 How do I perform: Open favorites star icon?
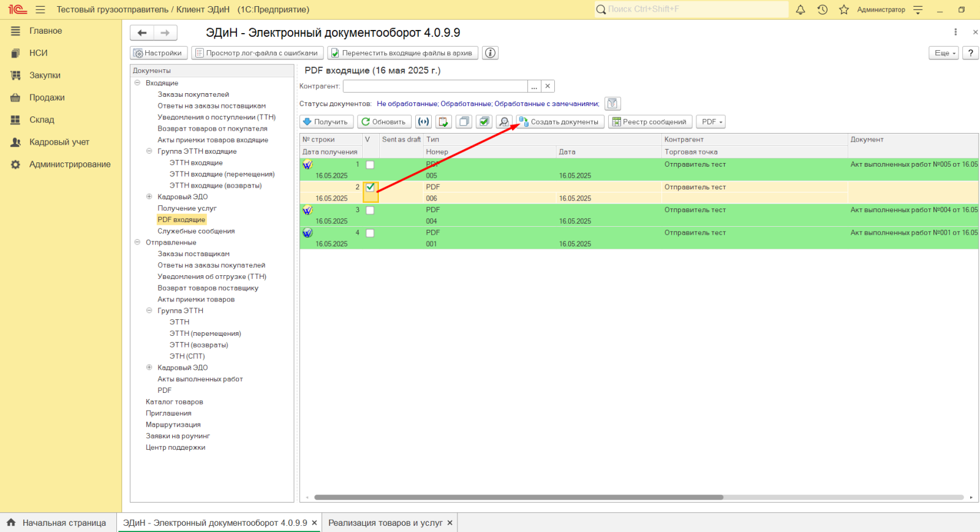pos(844,9)
